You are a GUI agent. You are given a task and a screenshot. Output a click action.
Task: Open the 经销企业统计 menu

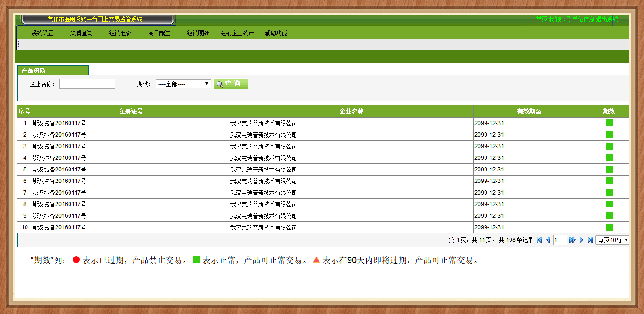tap(237, 33)
